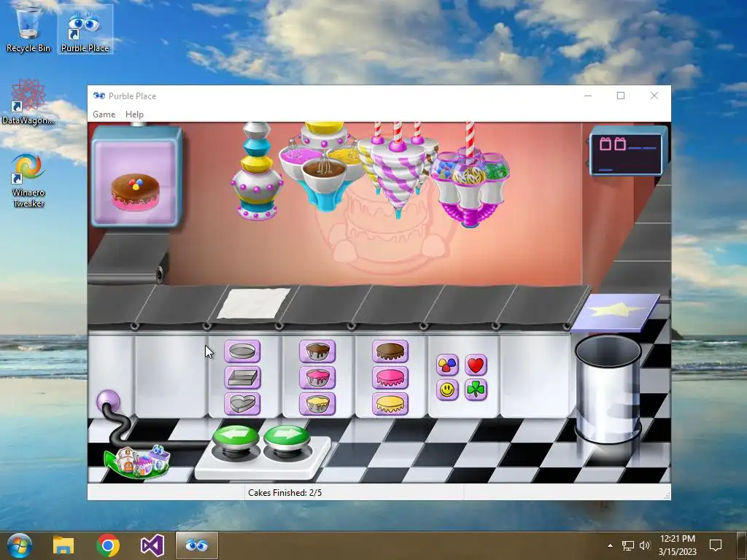747x560 pixels.
Task: Click the star delivery platform
Action: (615, 311)
